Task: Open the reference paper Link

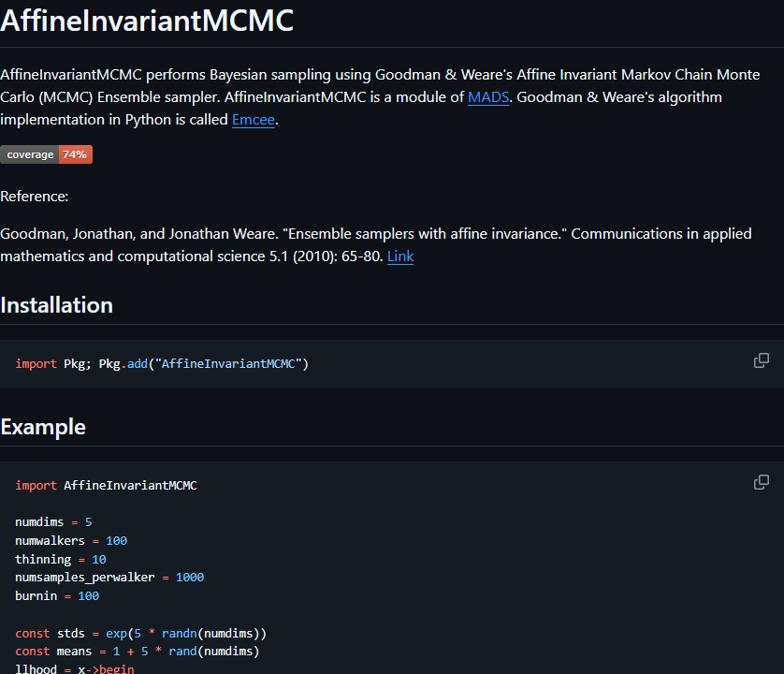Action: pos(400,256)
